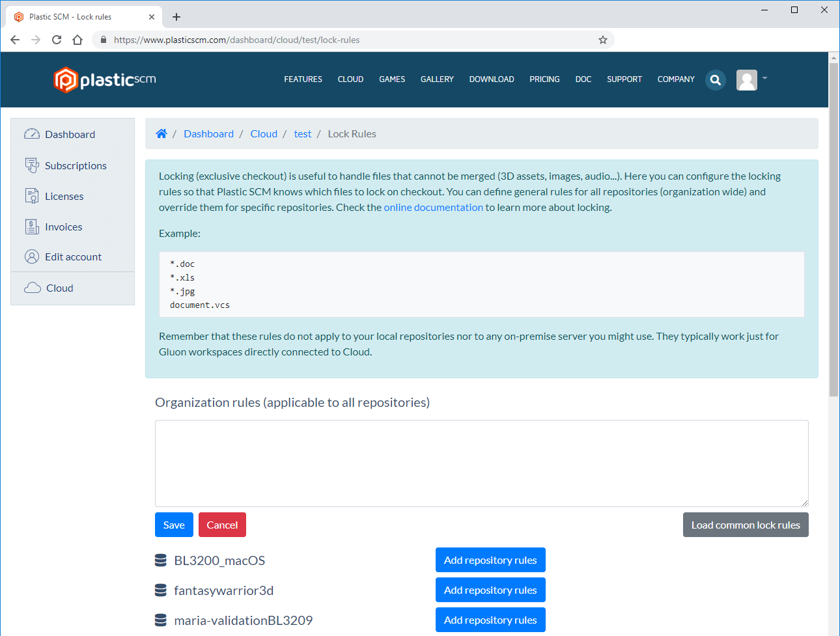Click the Organization rules heading
Screen dimensions: 840x636
click(292, 402)
